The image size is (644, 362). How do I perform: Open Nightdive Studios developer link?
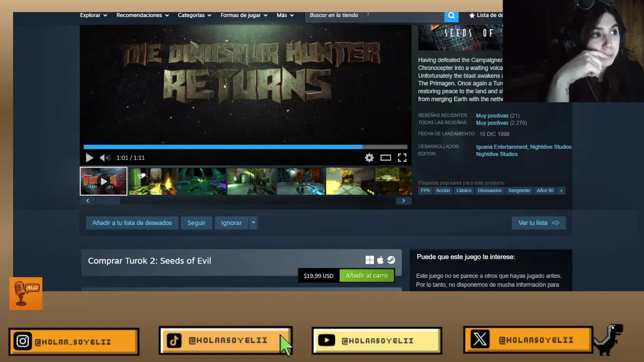point(551,147)
